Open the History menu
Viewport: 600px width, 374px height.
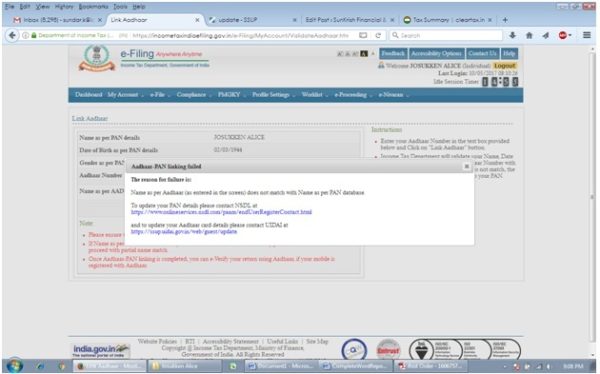(x=64, y=7)
